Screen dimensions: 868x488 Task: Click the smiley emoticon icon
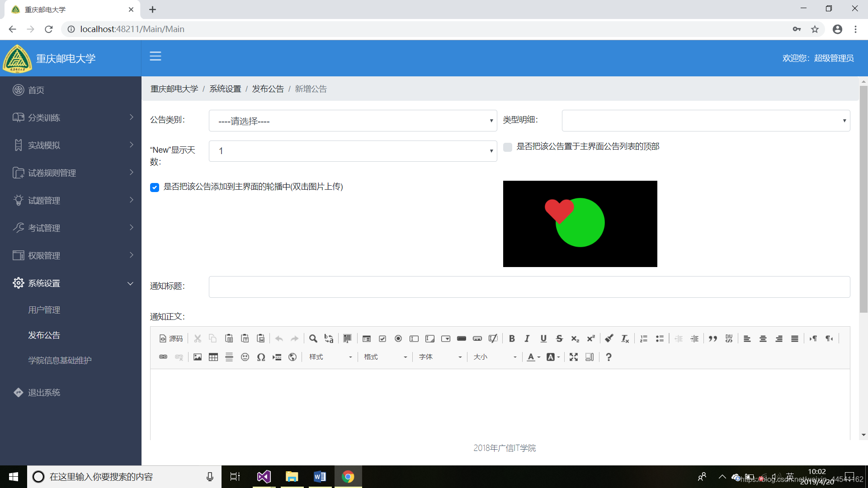245,357
